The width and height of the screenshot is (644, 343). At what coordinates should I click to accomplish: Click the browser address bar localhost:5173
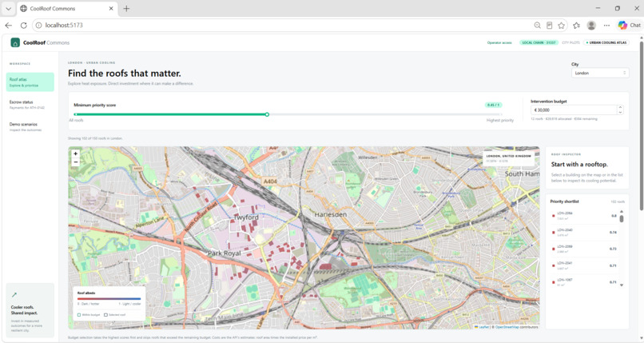[x=284, y=25]
